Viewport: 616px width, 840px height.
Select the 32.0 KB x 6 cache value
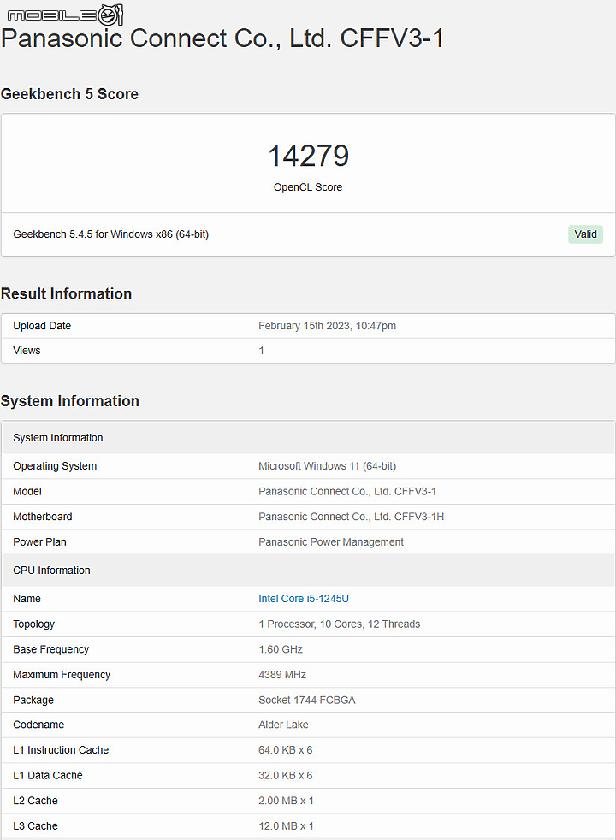pyautogui.click(x=286, y=775)
